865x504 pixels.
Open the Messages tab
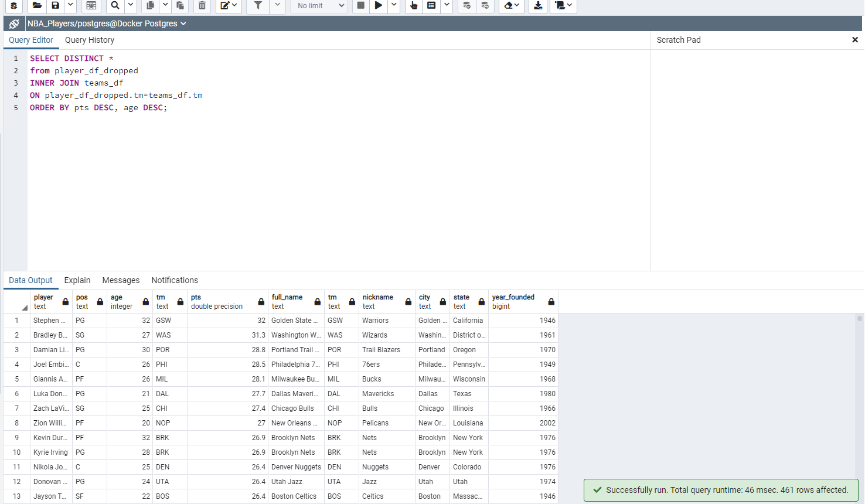tap(121, 280)
